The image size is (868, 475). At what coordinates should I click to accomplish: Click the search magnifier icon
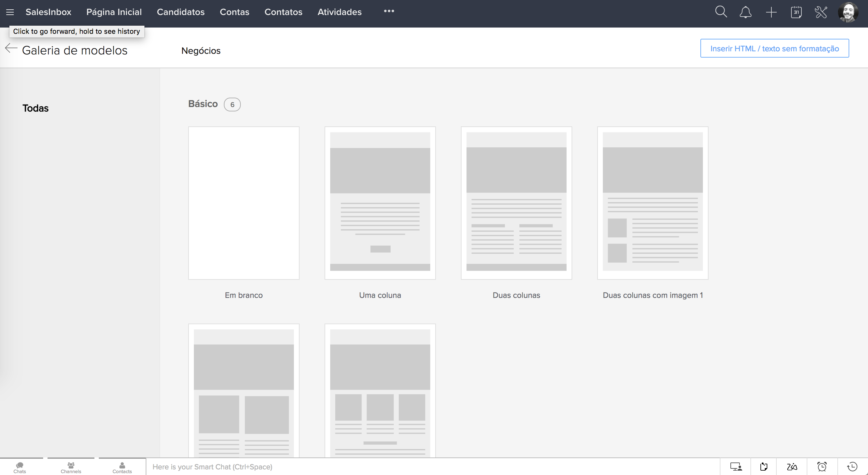[x=721, y=12]
